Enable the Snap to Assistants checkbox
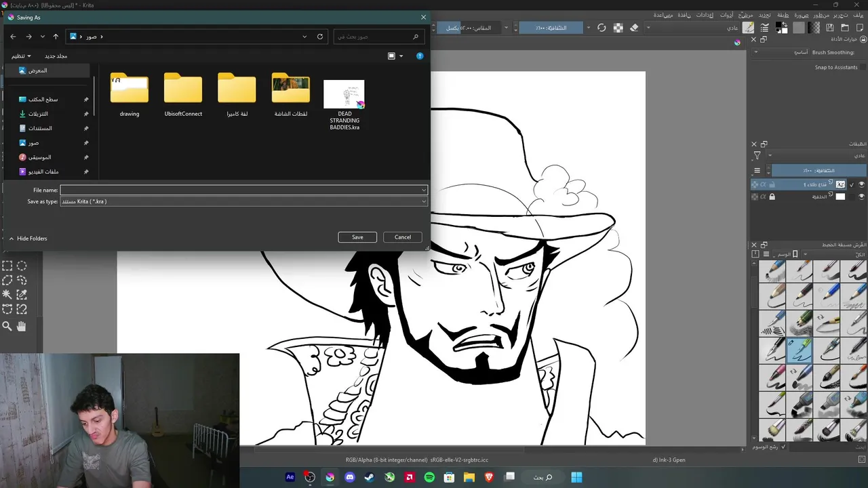Viewport: 868px width, 488px height. pos(863,67)
